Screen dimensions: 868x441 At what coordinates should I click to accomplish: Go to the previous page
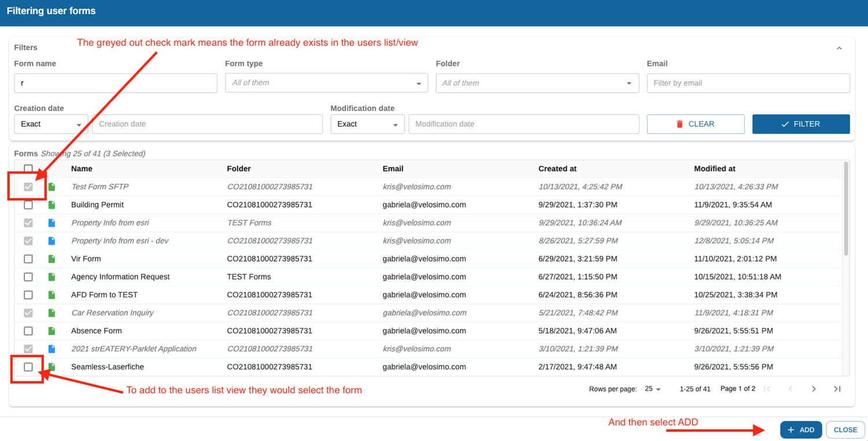click(790, 389)
